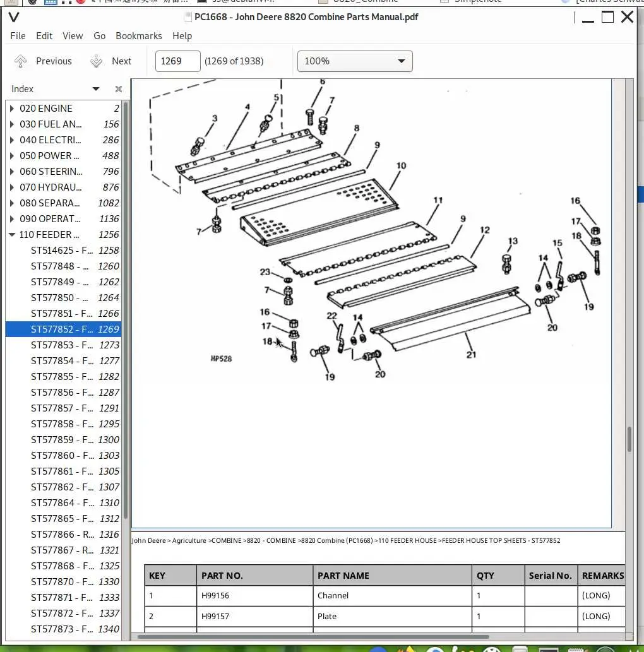
Task: Open index entry ST577873 page 1340
Action: tap(64, 629)
